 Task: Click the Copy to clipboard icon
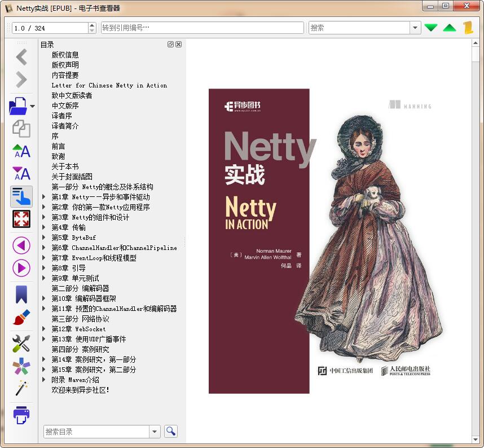point(21,129)
